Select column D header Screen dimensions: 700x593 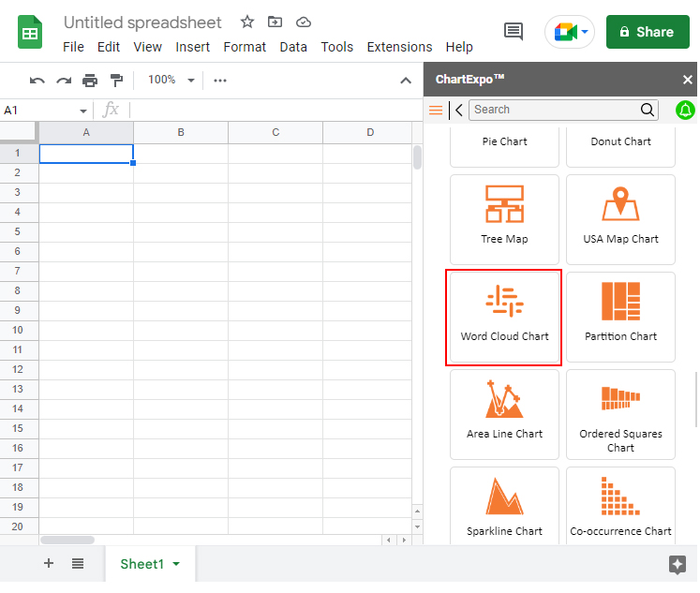(367, 132)
